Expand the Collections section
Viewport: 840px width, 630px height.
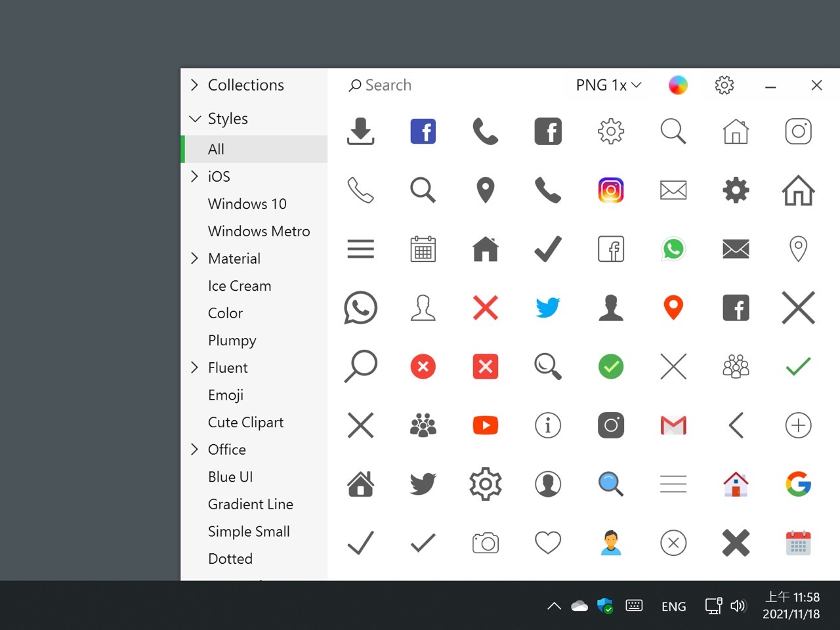[194, 85]
